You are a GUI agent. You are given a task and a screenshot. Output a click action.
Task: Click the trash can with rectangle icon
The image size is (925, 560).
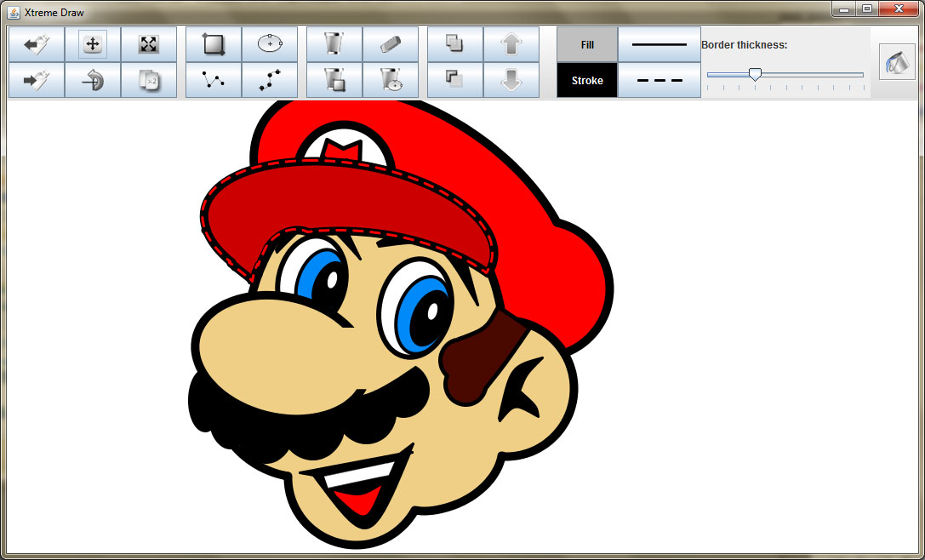pos(334,80)
